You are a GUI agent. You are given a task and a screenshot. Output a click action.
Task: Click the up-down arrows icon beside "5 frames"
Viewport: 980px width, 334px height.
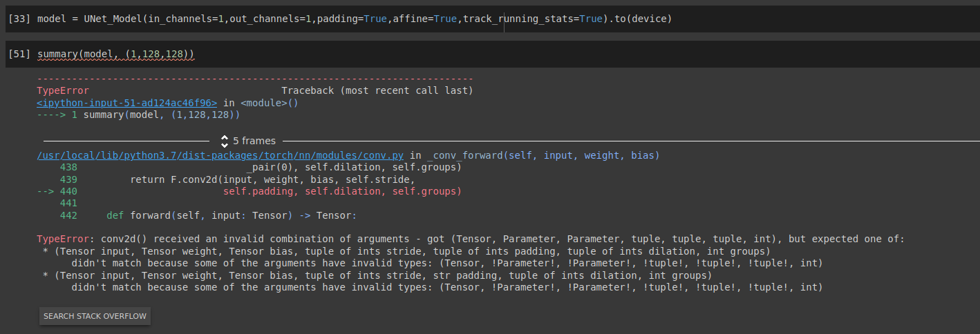coord(225,141)
